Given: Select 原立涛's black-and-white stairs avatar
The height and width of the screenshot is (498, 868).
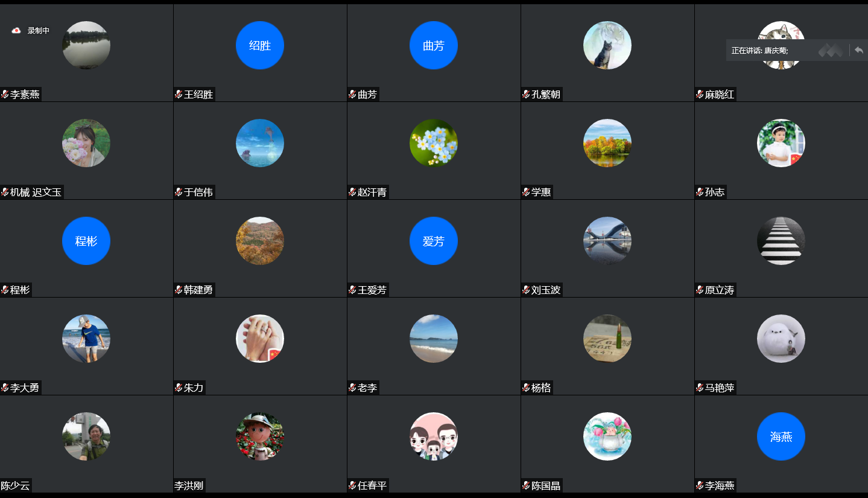Looking at the screenshot, I should pos(781,241).
